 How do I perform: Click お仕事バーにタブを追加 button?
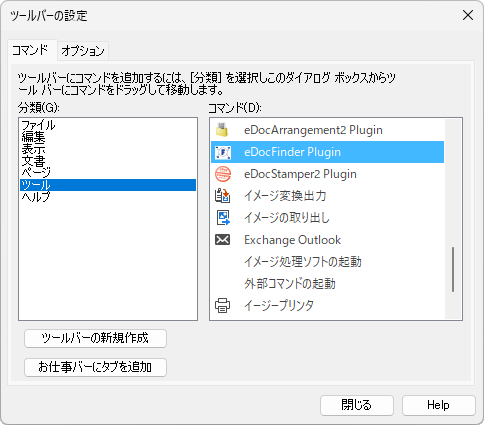pyautogui.click(x=95, y=367)
